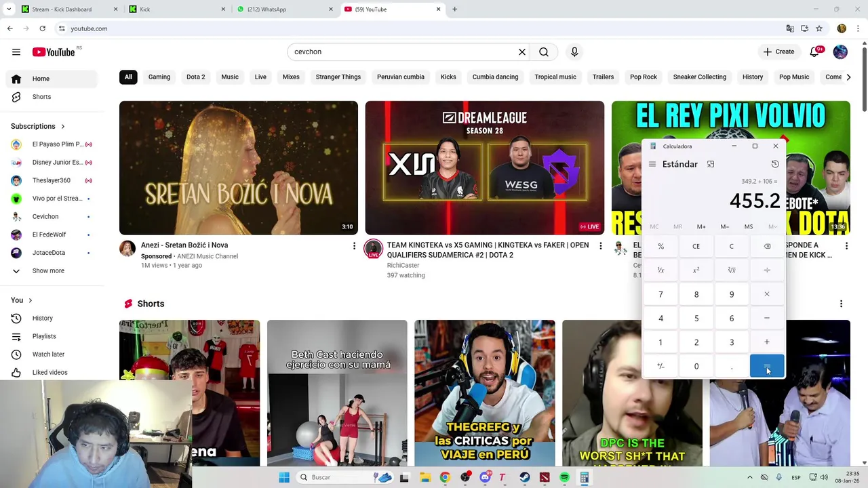Open the TheGrefg criticas short thumbnail
868x488 pixels.
coord(485,393)
